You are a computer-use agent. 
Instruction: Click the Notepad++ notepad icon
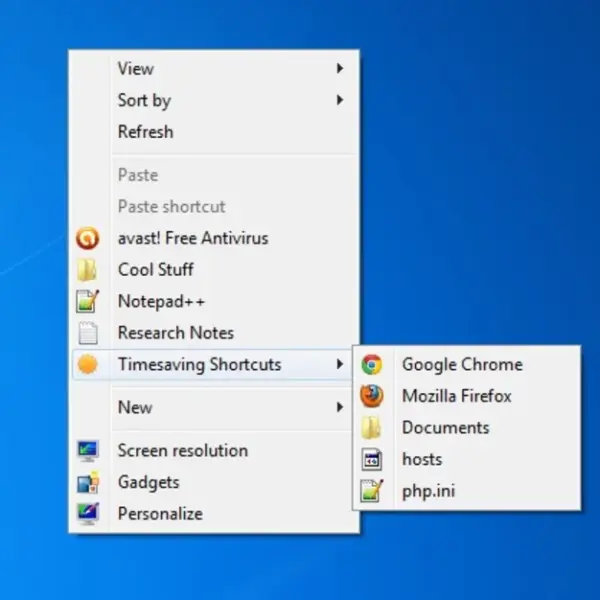(x=88, y=302)
